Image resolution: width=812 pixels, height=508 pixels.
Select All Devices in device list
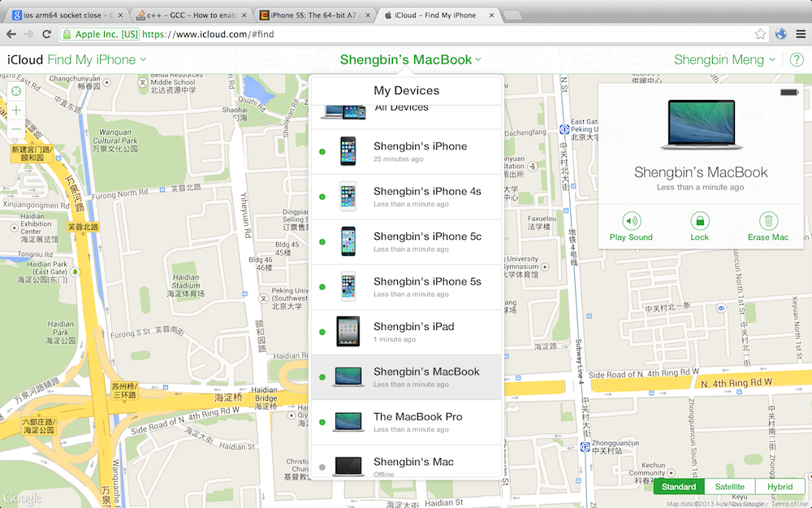[406, 117]
